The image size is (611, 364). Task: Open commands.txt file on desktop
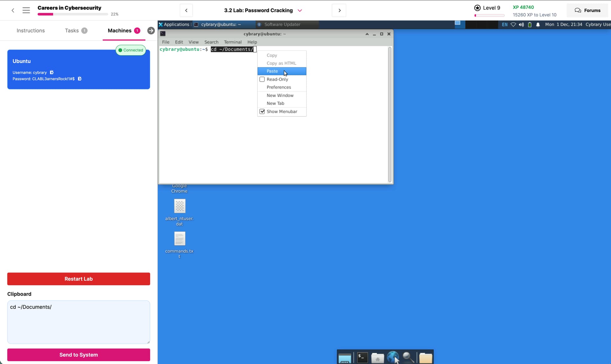(x=179, y=239)
